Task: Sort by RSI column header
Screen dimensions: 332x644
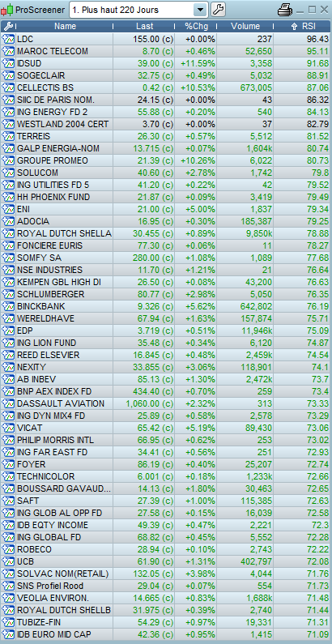Action: [304, 26]
